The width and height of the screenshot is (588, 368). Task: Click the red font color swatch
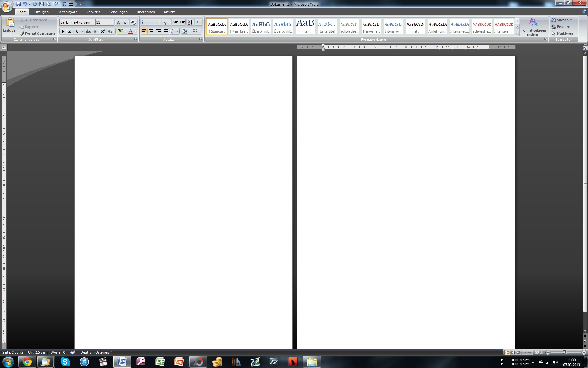(x=130, y=31)
